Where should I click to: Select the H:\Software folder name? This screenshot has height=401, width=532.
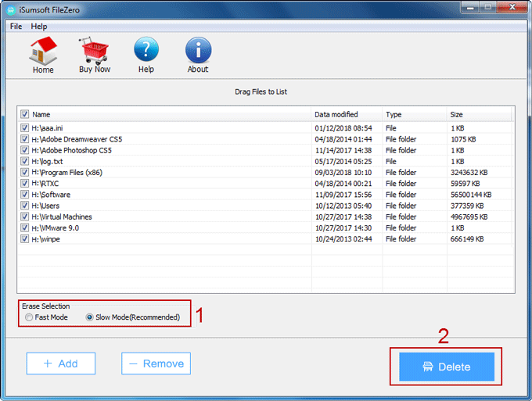[51, 195]
